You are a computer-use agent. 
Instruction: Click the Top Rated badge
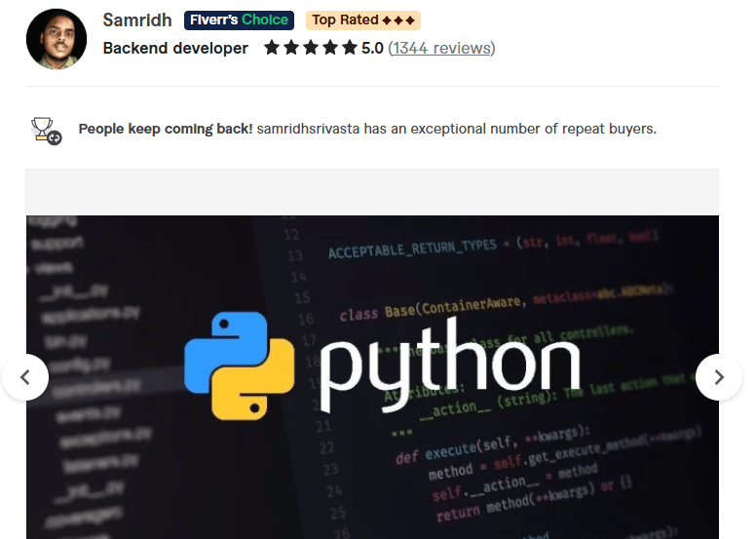pyautogui.click(x=363, y=20)
